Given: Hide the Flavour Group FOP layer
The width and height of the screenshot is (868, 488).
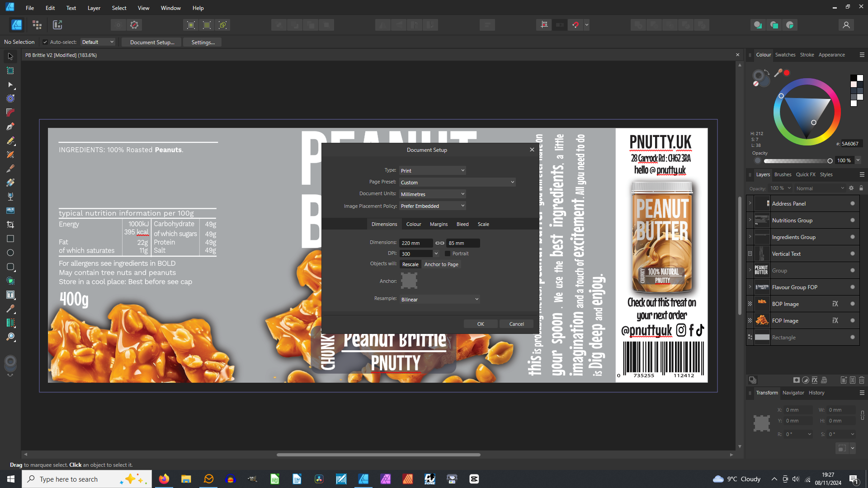Looking at the screenshot, I should point(853,287).
